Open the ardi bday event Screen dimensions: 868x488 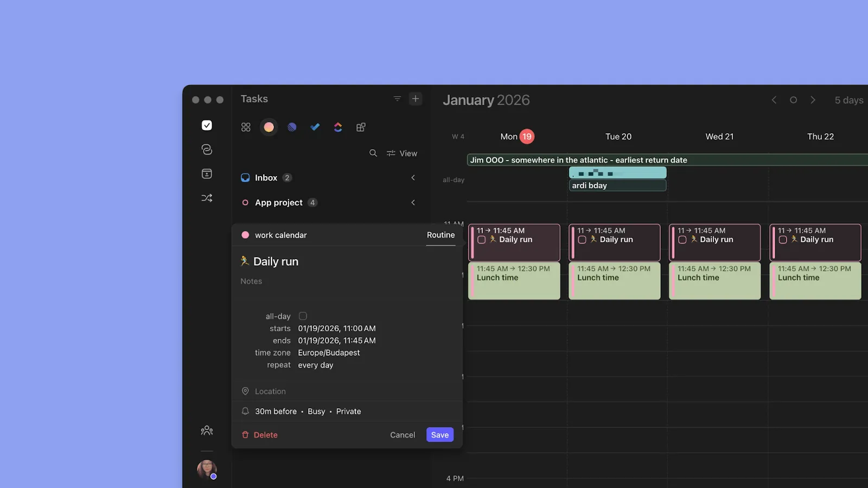[617, 185]
